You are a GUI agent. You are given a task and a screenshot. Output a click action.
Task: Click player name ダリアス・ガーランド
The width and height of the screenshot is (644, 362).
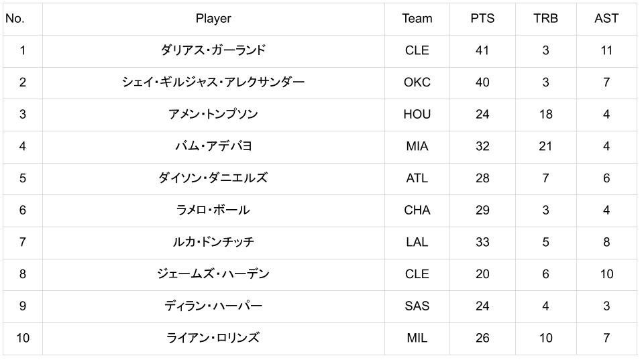coord(213,50)
